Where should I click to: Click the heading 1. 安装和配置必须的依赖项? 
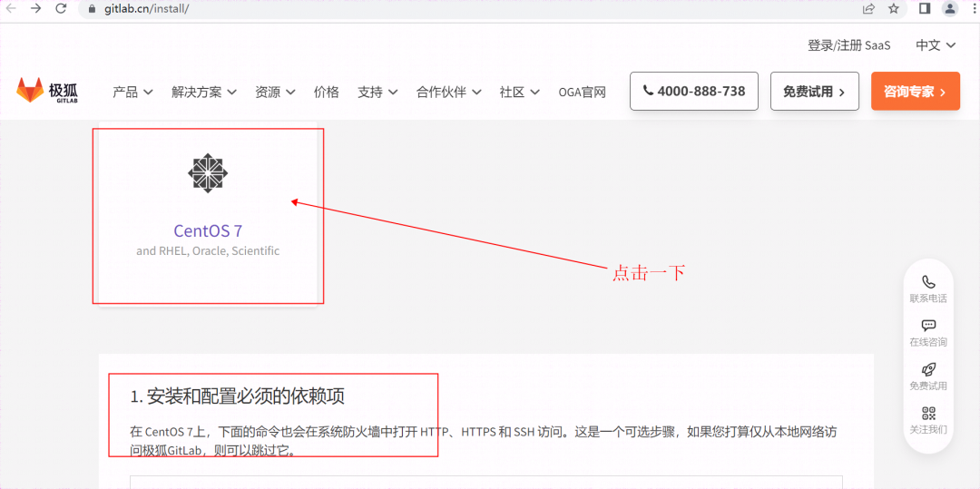coord(238,396)
